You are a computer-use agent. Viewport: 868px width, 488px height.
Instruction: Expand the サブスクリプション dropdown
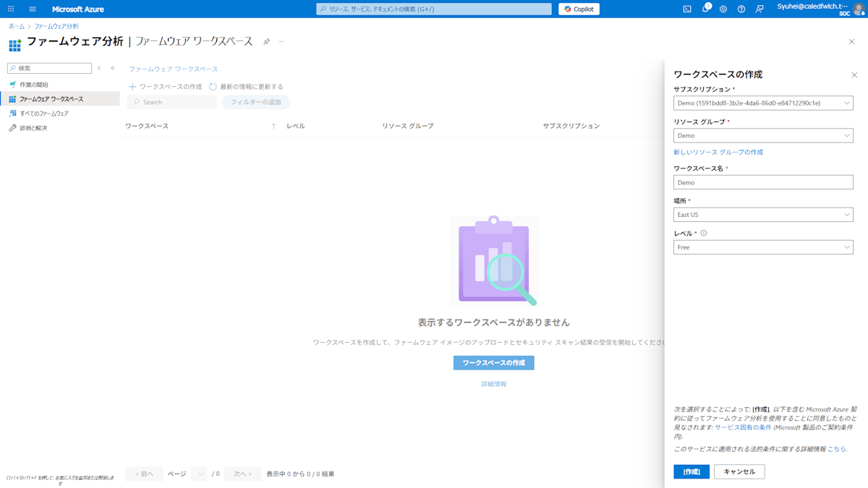click(763, 103)
